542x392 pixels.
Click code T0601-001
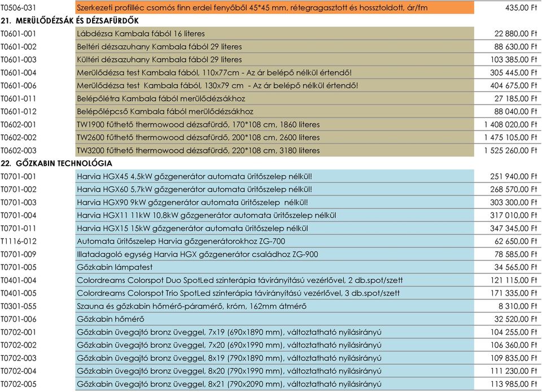pyautogui.click(x=18, y=34)
